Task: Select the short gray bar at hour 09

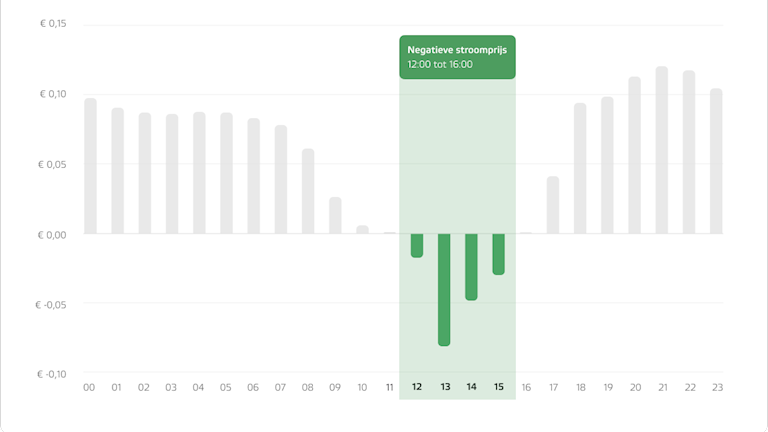Action: click(335, 215)
